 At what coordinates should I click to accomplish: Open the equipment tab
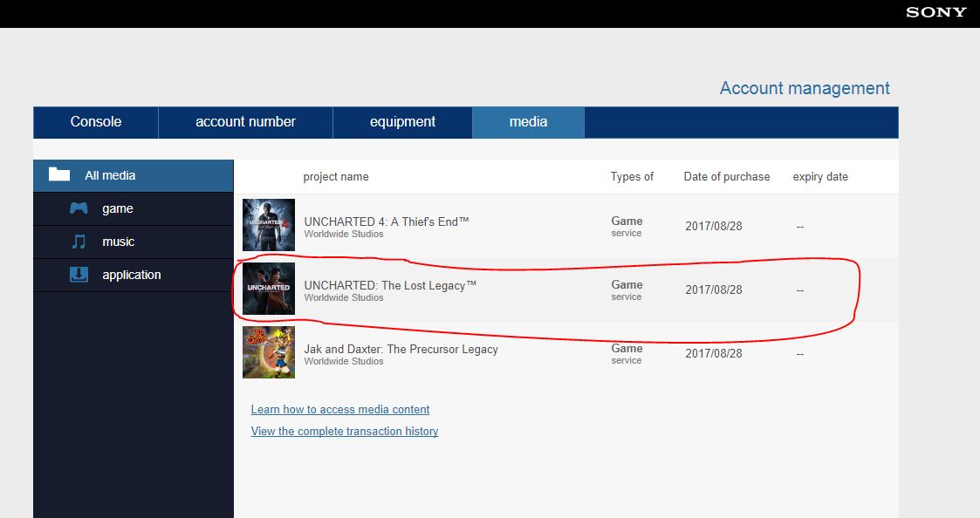coord(402,122)
